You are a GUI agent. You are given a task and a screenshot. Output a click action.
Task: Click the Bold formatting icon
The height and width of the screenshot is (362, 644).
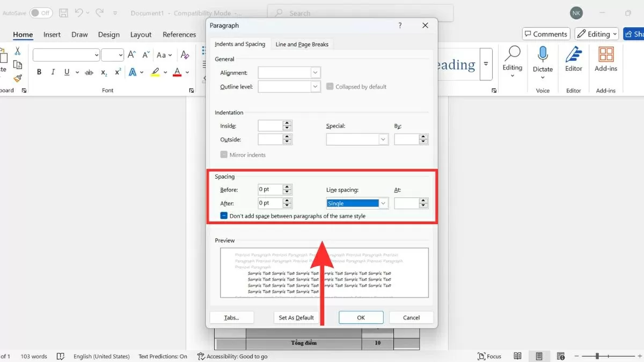39,72
